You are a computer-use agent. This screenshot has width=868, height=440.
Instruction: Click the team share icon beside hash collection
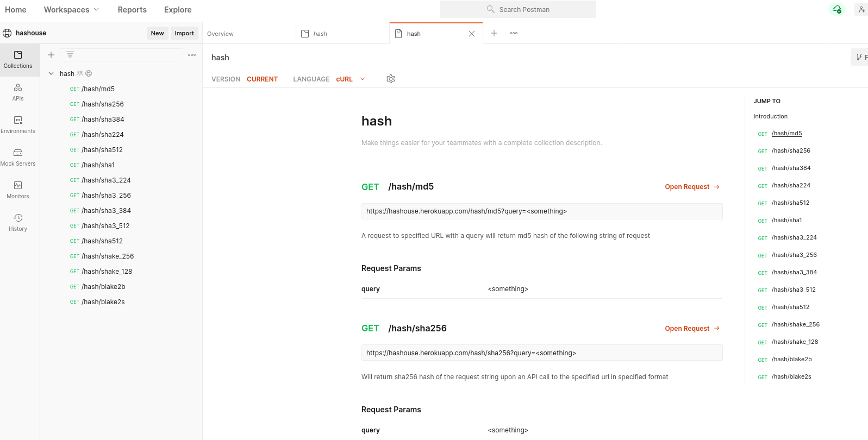(x=80, y=73)
